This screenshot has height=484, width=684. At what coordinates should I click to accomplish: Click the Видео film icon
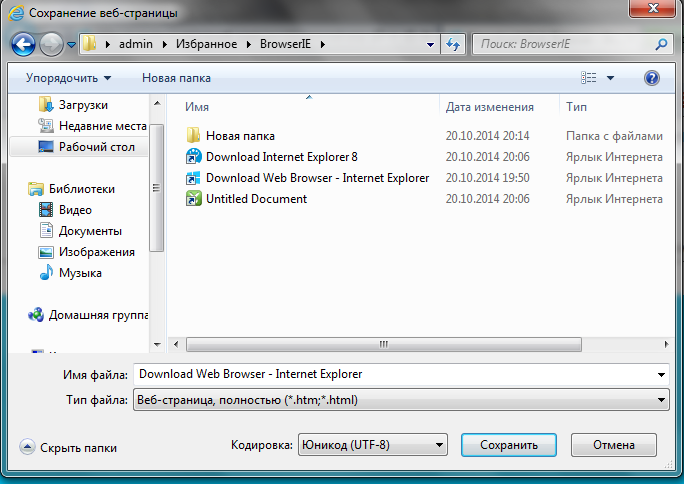(x=46, y=210)
